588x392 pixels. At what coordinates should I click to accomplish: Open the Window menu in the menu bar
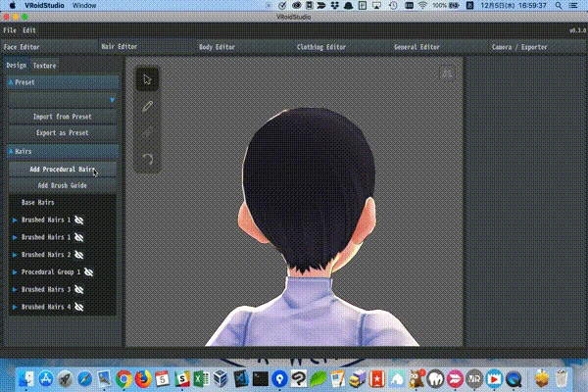(x=84, y=5)
